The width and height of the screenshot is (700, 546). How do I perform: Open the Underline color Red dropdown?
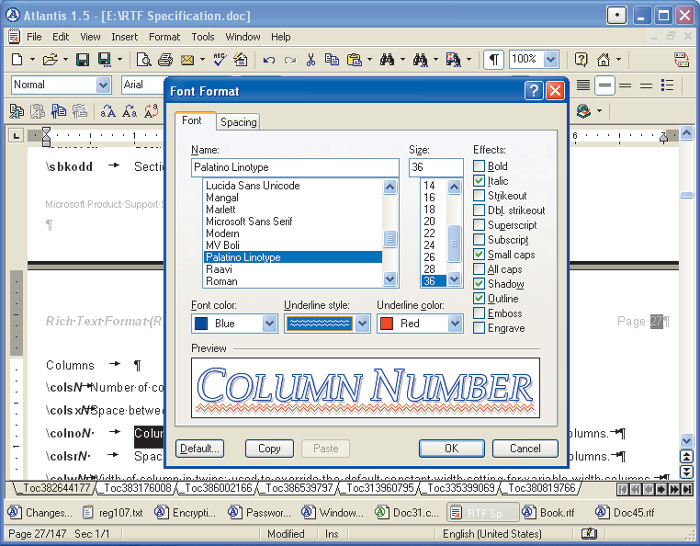pyautogui.click(x=455, y=324)
